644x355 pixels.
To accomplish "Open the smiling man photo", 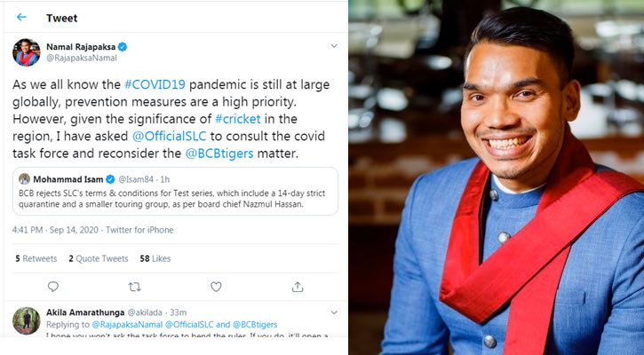I will pyautogui.click(x=496, y=177).
